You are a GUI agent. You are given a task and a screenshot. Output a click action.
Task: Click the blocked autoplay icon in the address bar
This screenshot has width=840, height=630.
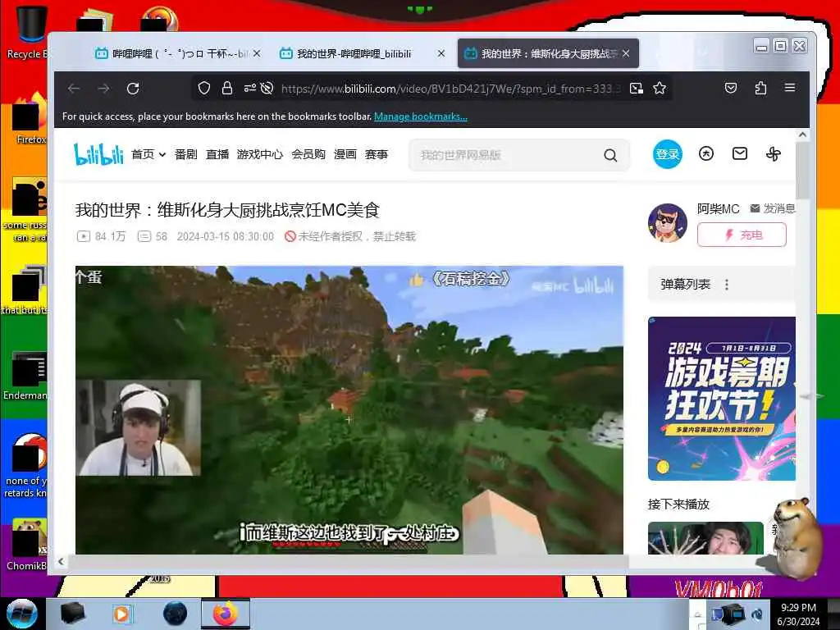[x=267, y=89]
